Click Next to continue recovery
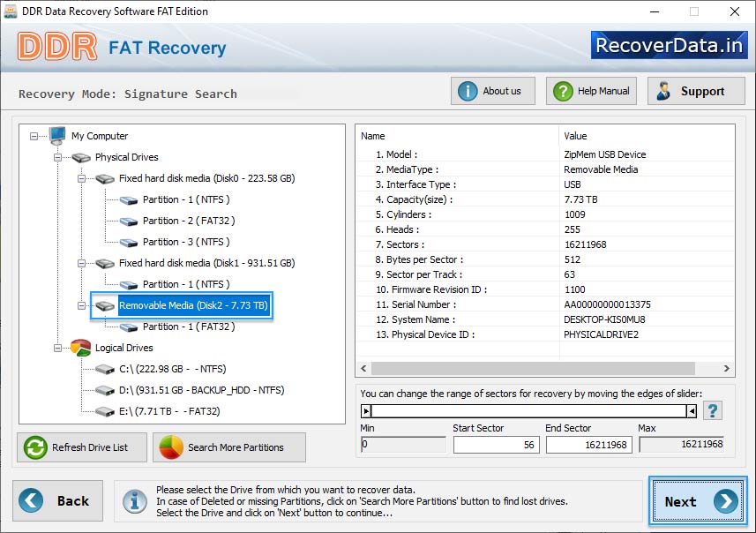756x533 pixels. pos(698,501)
